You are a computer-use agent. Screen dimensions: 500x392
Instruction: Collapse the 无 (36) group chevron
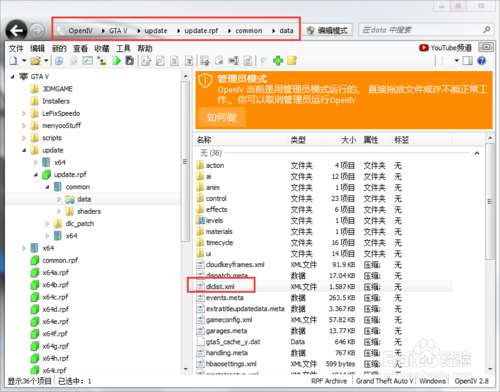[477, 153]
